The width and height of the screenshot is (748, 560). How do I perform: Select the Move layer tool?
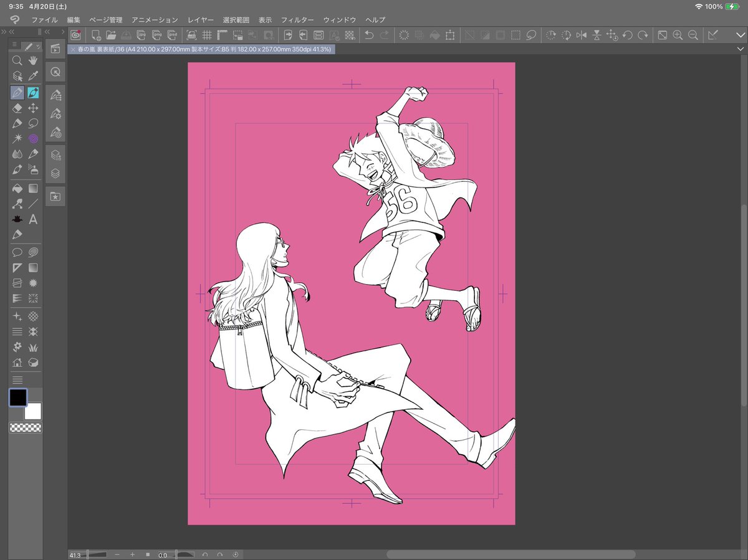pos(33,108)
